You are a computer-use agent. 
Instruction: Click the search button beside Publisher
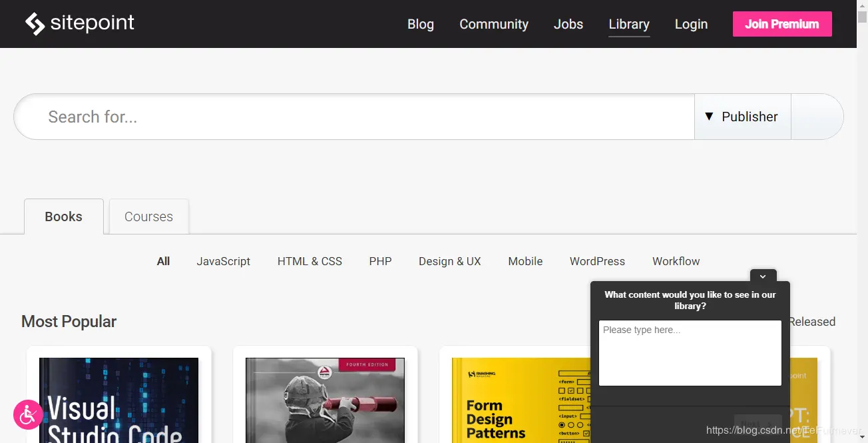coord(817,117)
